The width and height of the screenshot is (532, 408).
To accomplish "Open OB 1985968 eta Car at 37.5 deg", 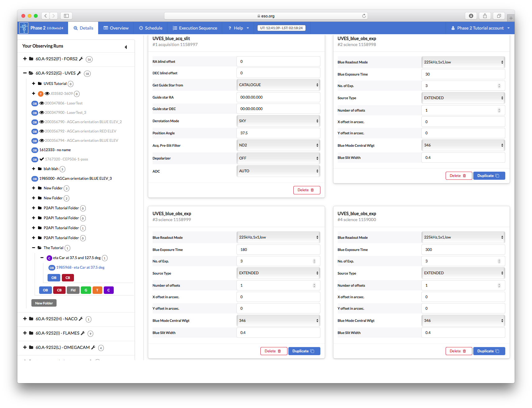I will coord(80,267).
